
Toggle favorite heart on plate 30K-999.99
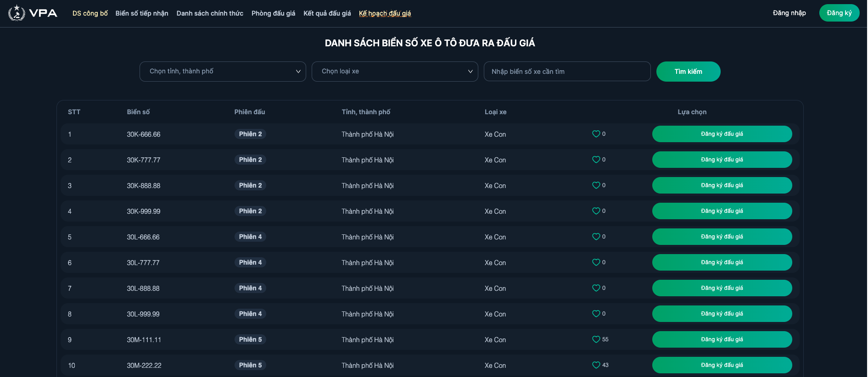coord(596,211)
